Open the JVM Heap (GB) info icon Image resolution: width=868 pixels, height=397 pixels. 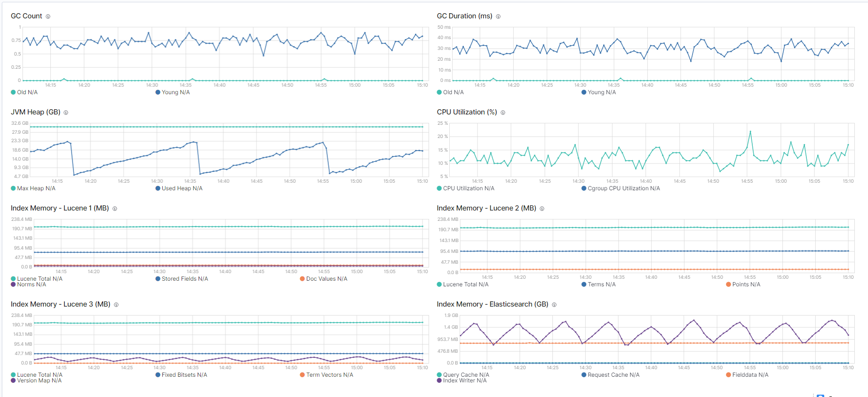pyautogui.click(x=66, y=113)
